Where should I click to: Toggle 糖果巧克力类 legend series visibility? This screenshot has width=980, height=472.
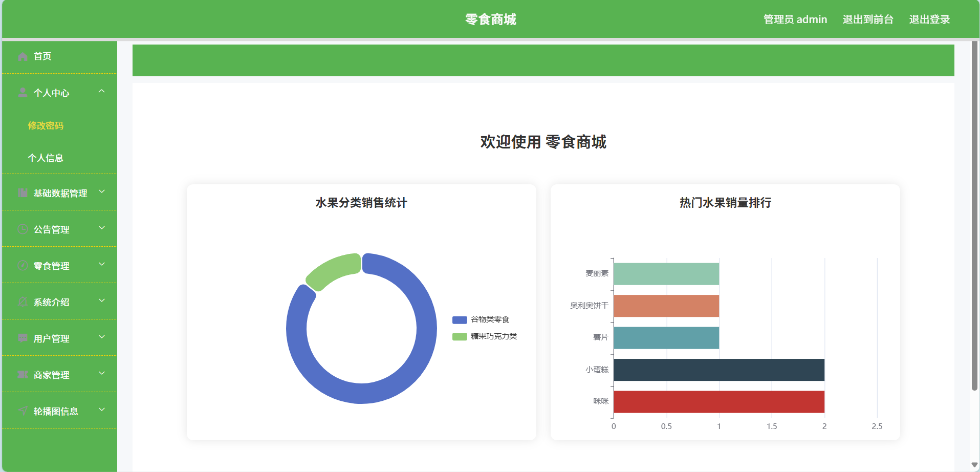[x=485, y=336]
